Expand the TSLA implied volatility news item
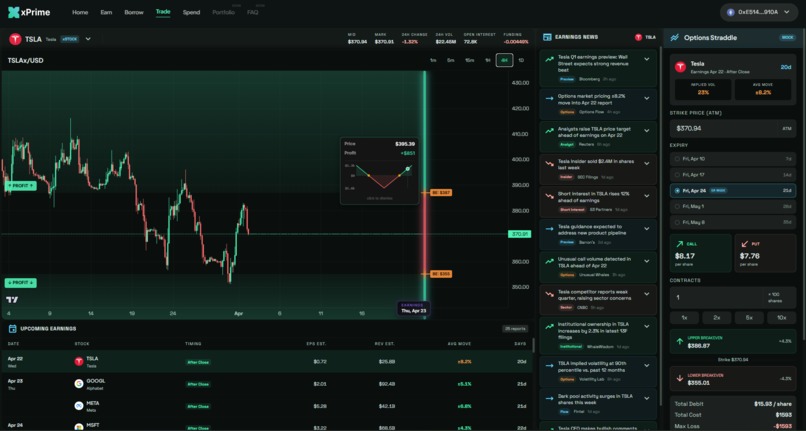 pos(647,365)
